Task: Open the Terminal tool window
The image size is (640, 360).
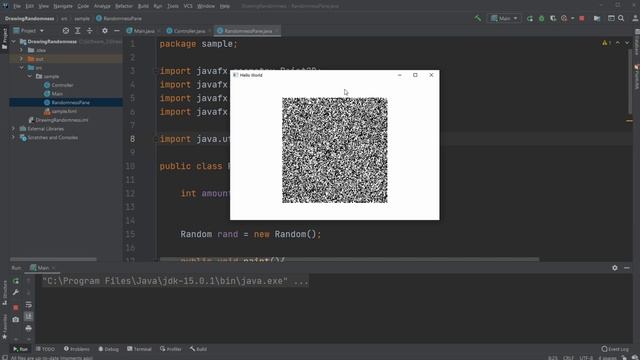Action: pyautogui.click(x=139, y=349)
